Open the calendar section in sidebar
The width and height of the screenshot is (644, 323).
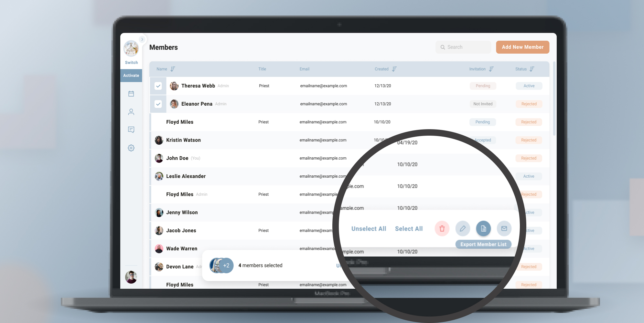pos(131,93)
